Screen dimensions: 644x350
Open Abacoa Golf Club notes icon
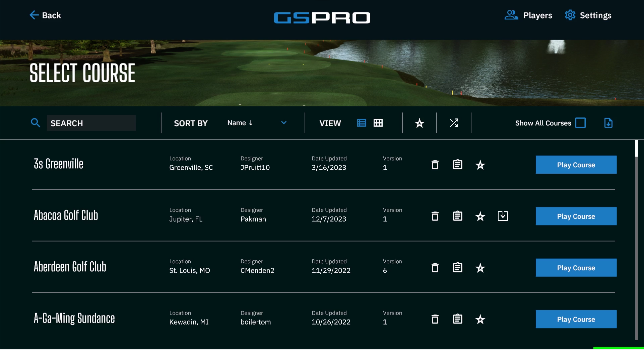pyautogui.click(x=458, y=216)
